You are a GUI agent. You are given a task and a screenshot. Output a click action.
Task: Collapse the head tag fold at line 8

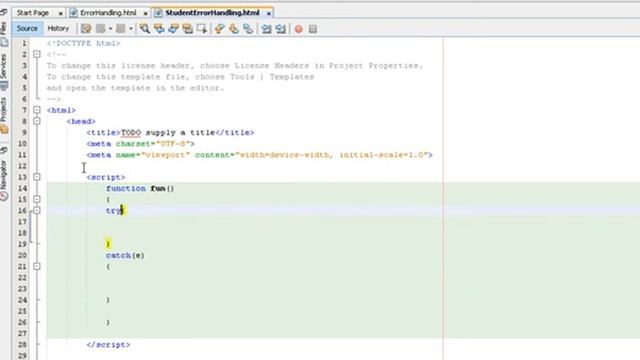(37, 121)
